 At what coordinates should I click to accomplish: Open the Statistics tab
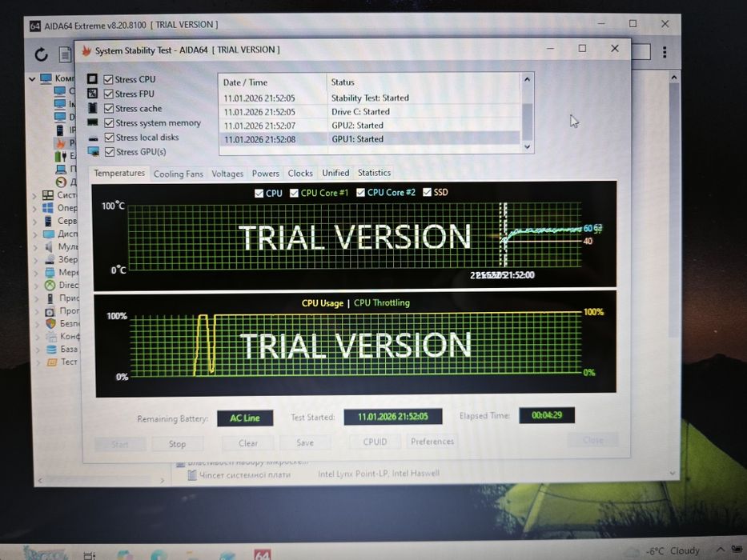coord(374,173)
